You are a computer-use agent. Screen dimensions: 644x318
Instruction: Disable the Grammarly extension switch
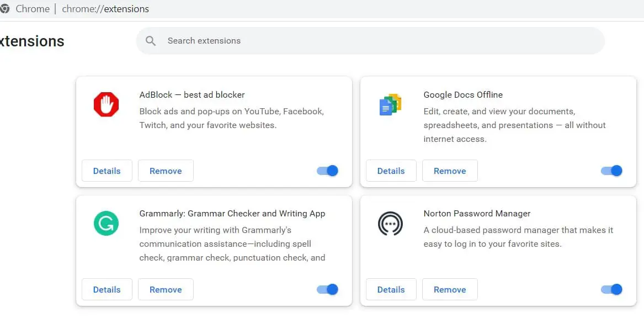point(327,289)
